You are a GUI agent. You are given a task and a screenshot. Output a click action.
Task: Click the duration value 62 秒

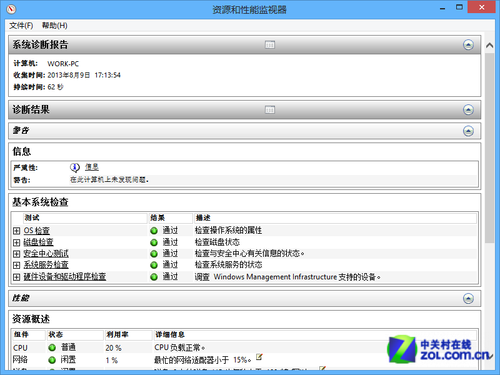pyautogui.click(x=55, y=87)
